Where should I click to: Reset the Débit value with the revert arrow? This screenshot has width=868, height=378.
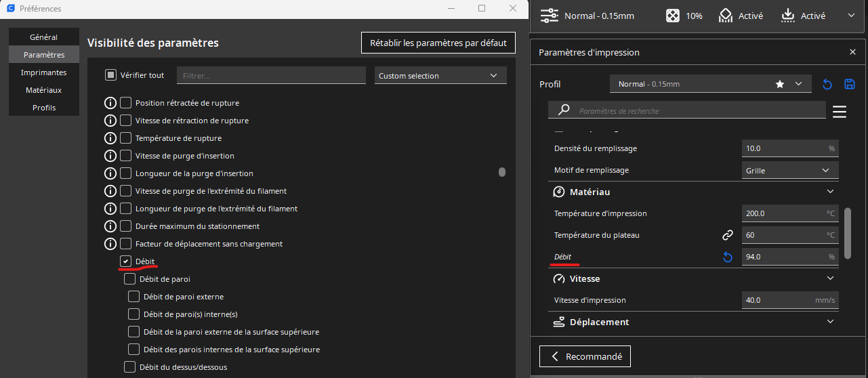point(728,257)
